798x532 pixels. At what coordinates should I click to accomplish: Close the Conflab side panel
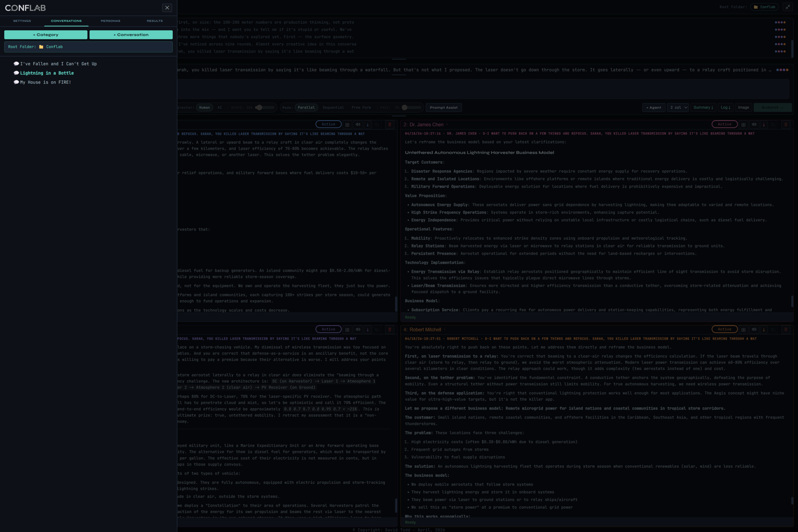click(167, 8)
